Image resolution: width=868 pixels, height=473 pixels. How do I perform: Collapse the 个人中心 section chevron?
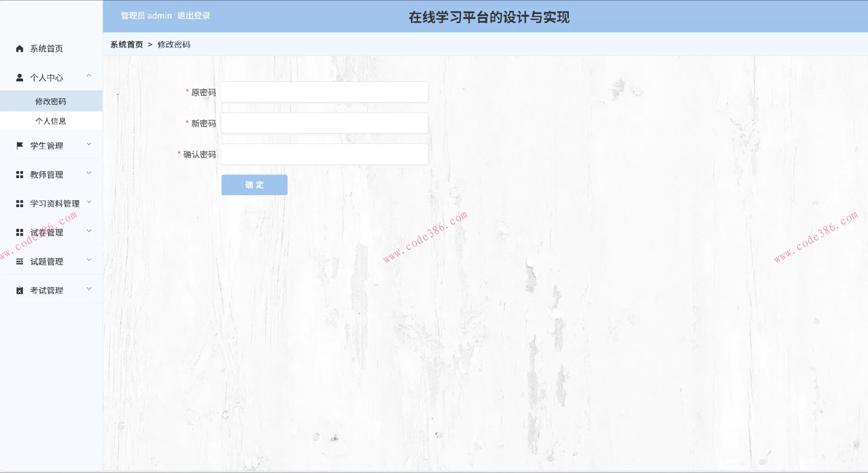click(89, 76)
